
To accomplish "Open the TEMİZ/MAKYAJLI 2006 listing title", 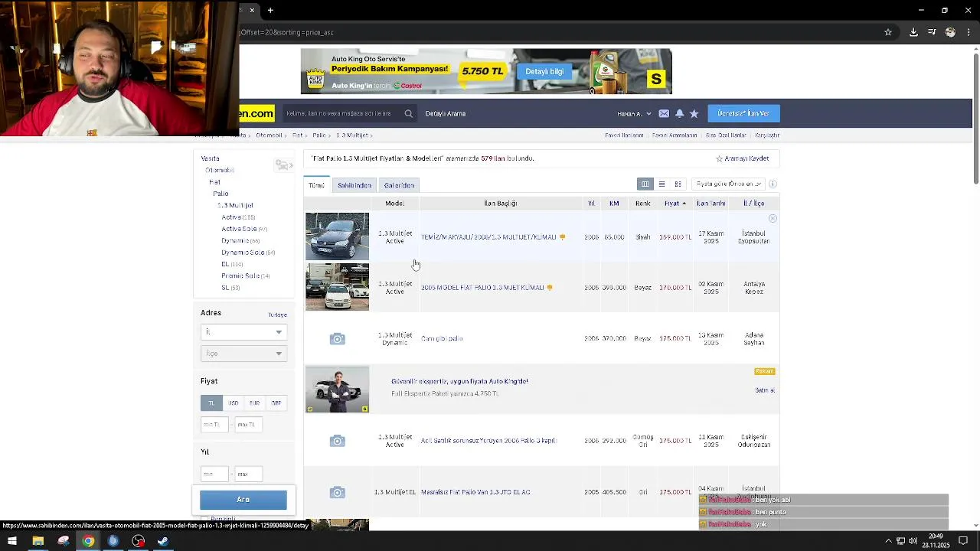I will point(488,237).
